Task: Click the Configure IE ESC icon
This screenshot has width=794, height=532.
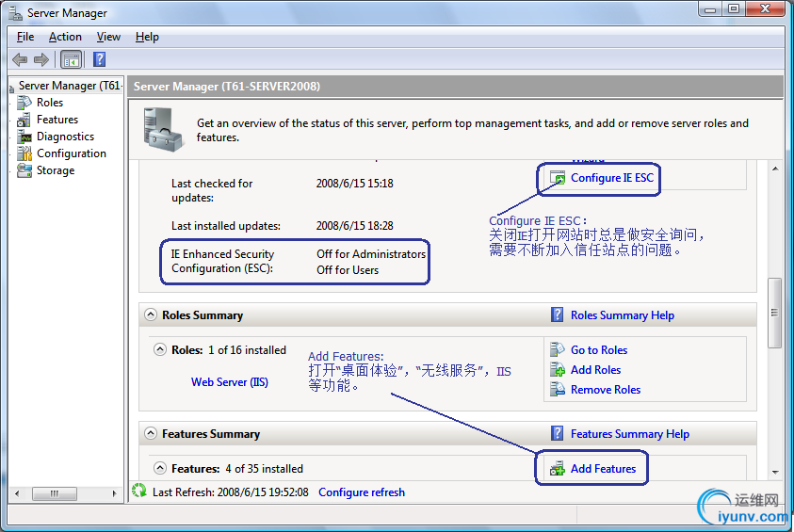Action: click(558, 178)
